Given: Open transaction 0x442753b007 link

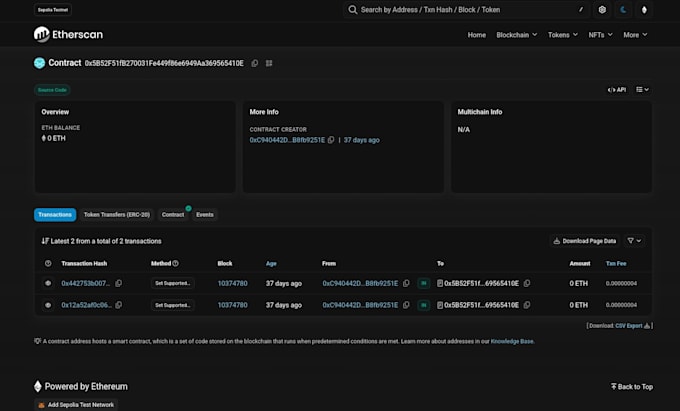Looking at the screenshot, I should [x=85, y=283].
